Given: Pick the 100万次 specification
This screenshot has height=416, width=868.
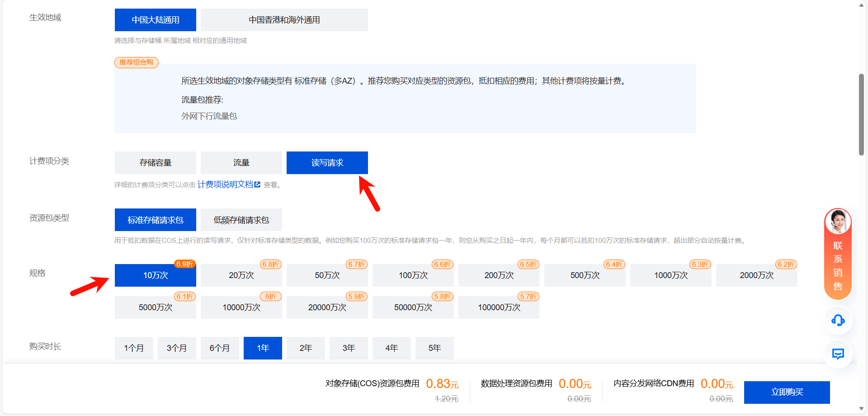Looking at the screenshot, I should pyautogui.click(x=413, y=275).
